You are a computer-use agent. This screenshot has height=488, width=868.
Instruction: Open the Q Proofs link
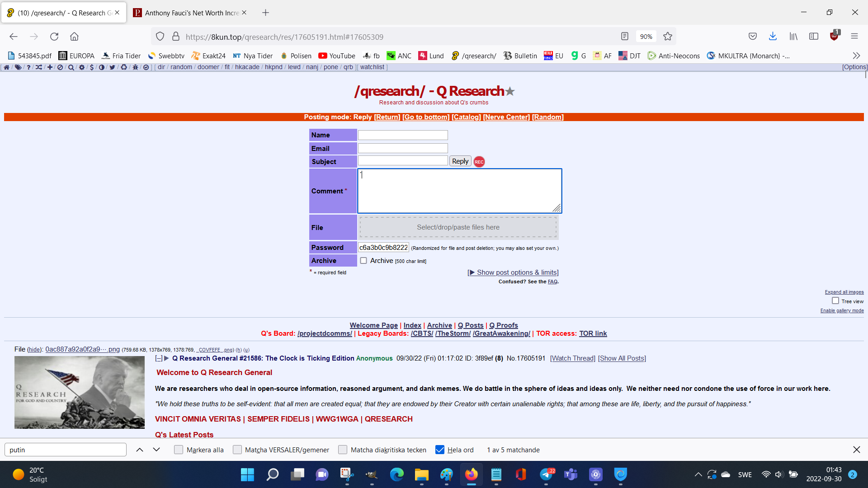pos(504,325)
